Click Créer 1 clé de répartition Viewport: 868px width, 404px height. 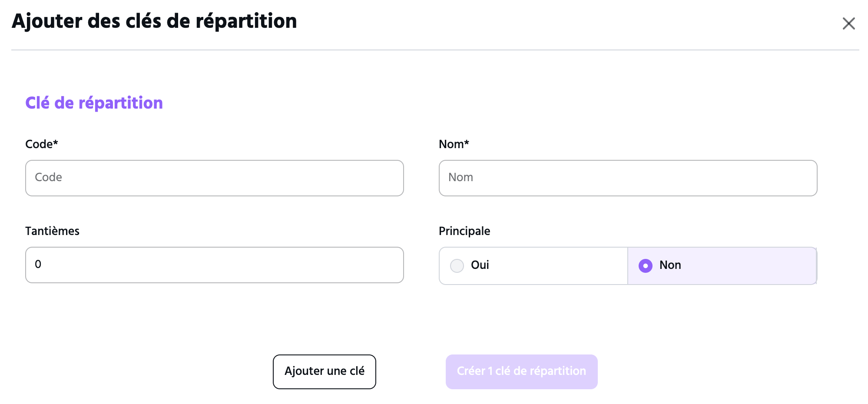[x=522, y=372]
